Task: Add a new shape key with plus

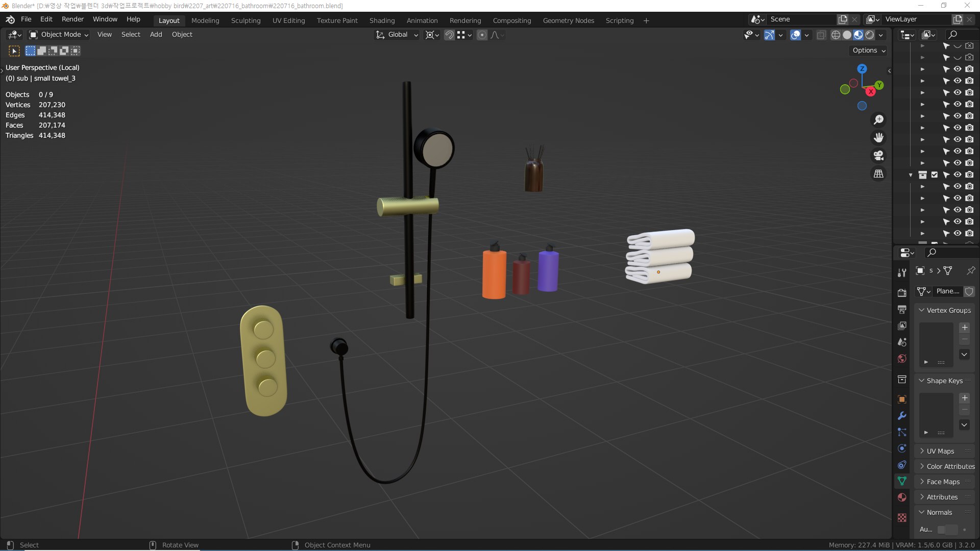Action: click(x=965, y=398)
